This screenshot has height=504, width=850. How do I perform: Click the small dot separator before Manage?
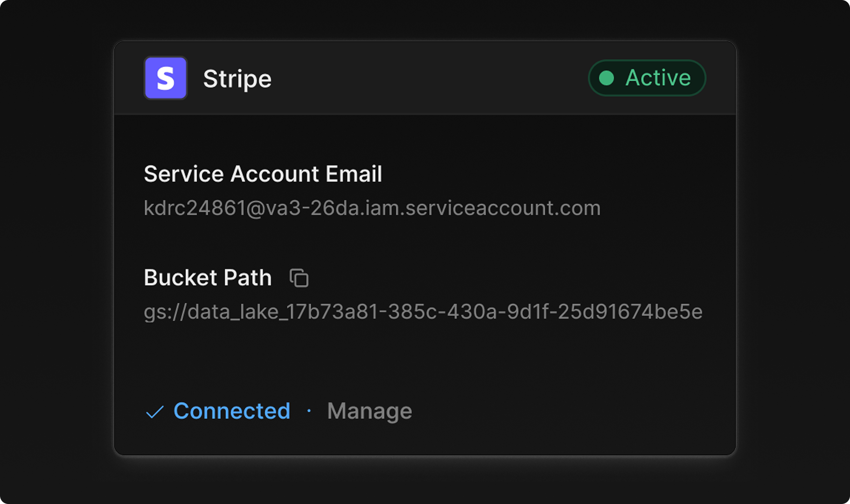(x=309, y=411)
